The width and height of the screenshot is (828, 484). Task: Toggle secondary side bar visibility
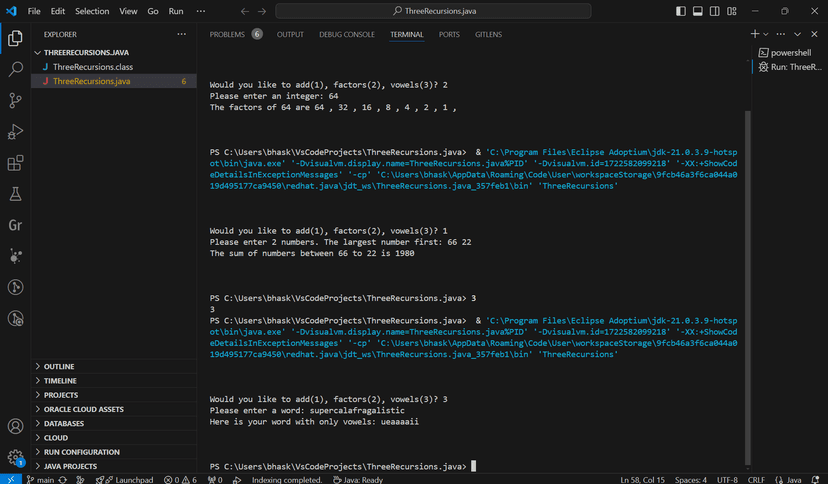[x=714, y=11]
